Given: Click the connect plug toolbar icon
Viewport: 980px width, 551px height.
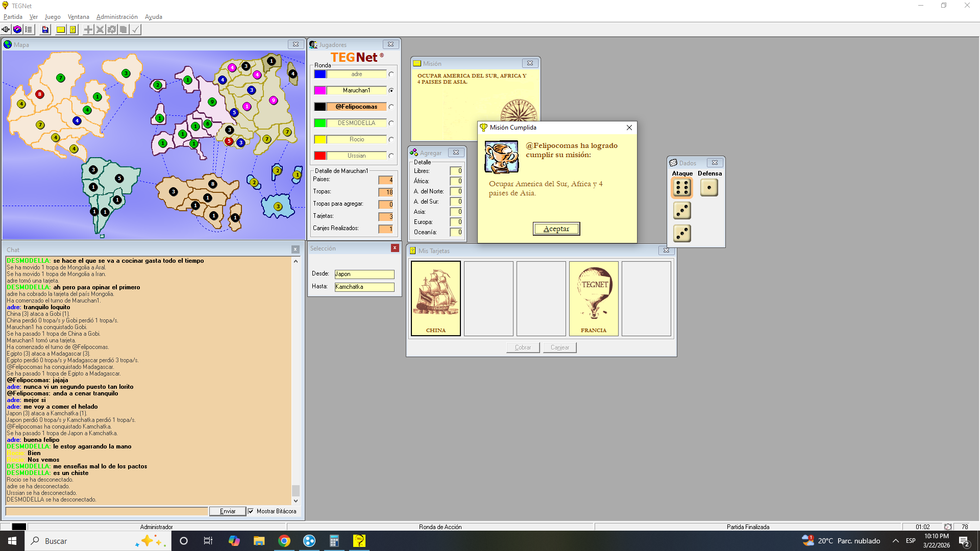Looking at the screenshot, I should (6, 30).
